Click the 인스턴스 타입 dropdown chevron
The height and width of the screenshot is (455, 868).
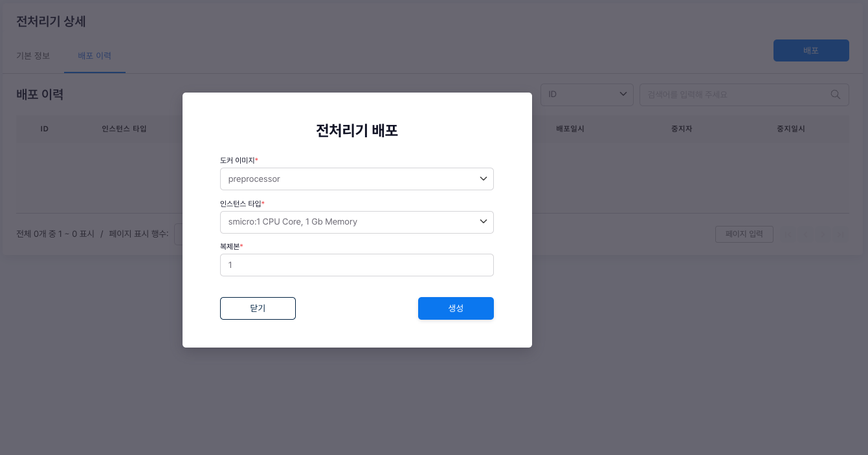(x=483, y=222)
